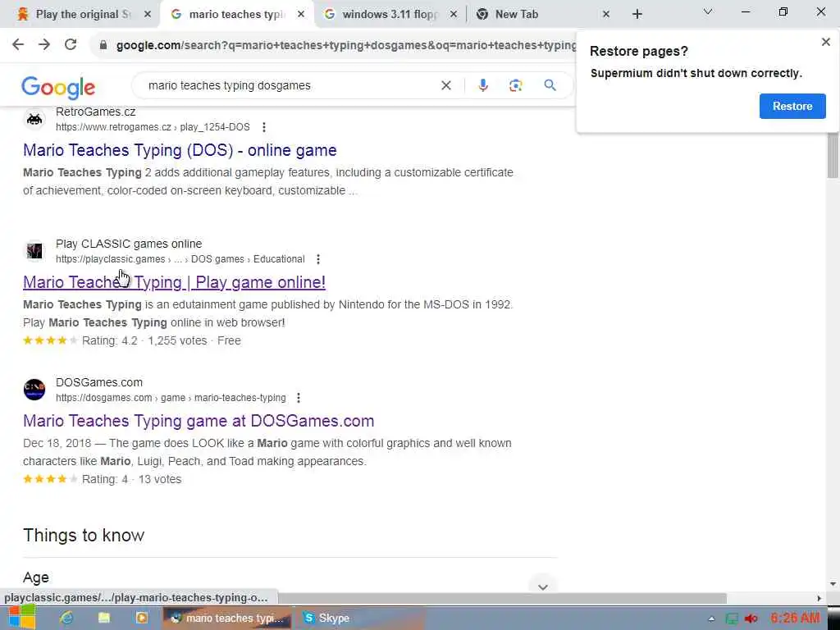Reload the current page
This screenshot has width=840, height=630.
point(71,45)
